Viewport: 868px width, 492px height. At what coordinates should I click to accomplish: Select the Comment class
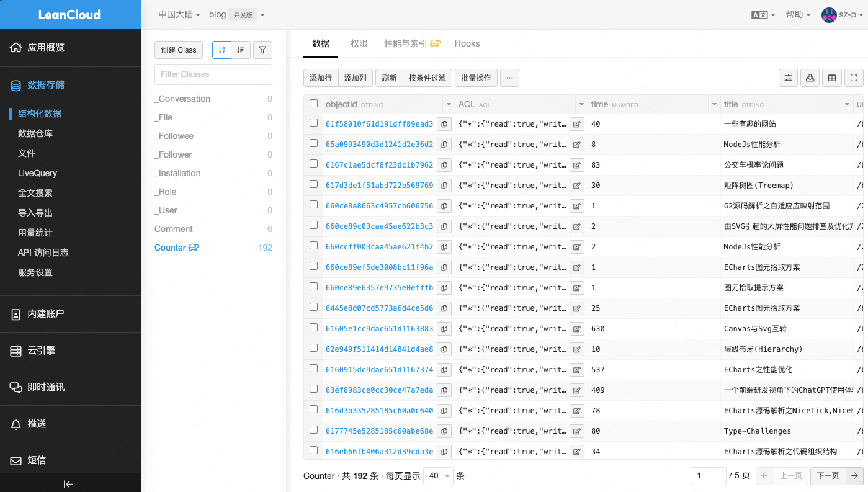[213, 229]
